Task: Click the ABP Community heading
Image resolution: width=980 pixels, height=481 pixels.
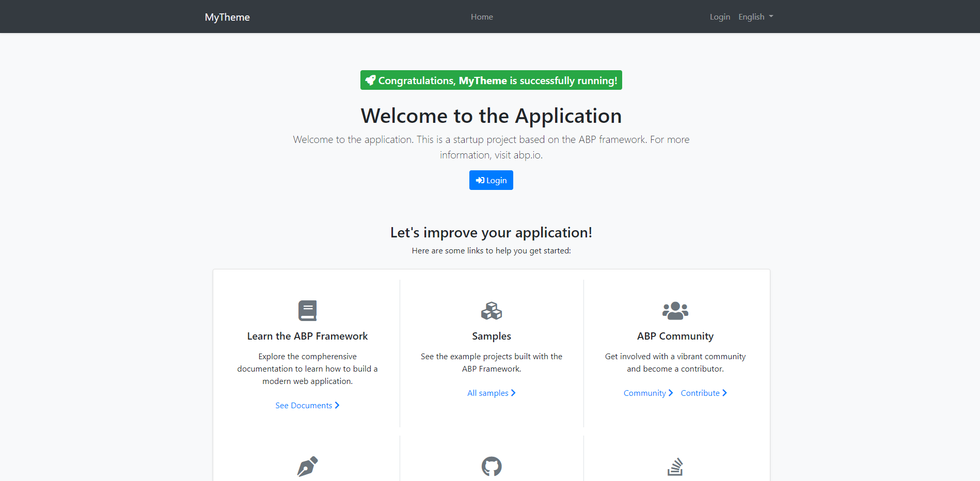Action: pos(675,336)
